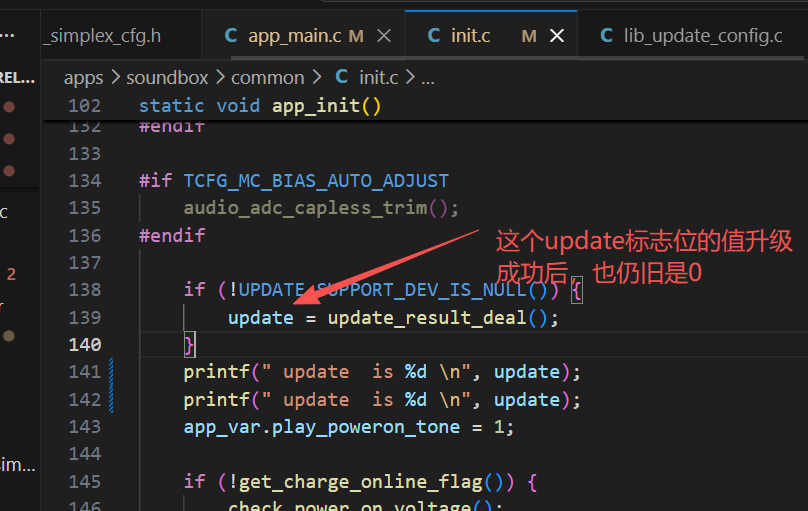Click the C icon in the breadcrumb
The height and width of the screenshot is (511, 808).
341,77
